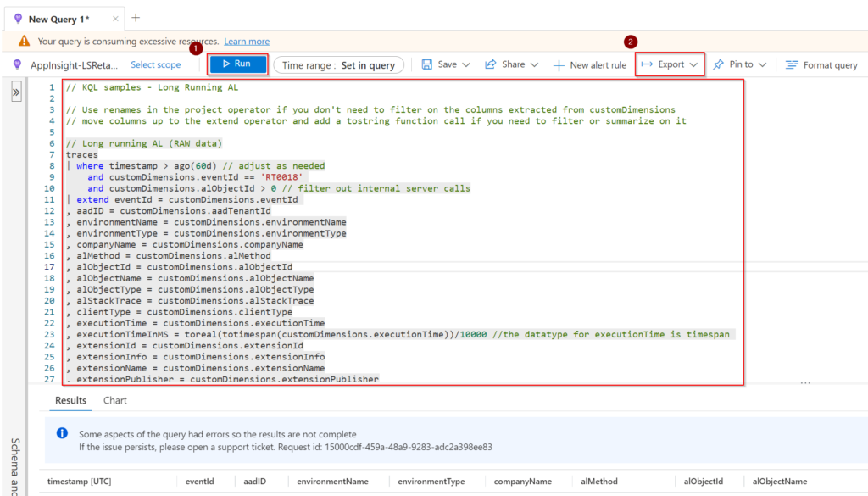Image resolution: width=868 pixels, height=496 pixels.
Task: Expand the Save dropdown chevron
Action: coord(465,64)
